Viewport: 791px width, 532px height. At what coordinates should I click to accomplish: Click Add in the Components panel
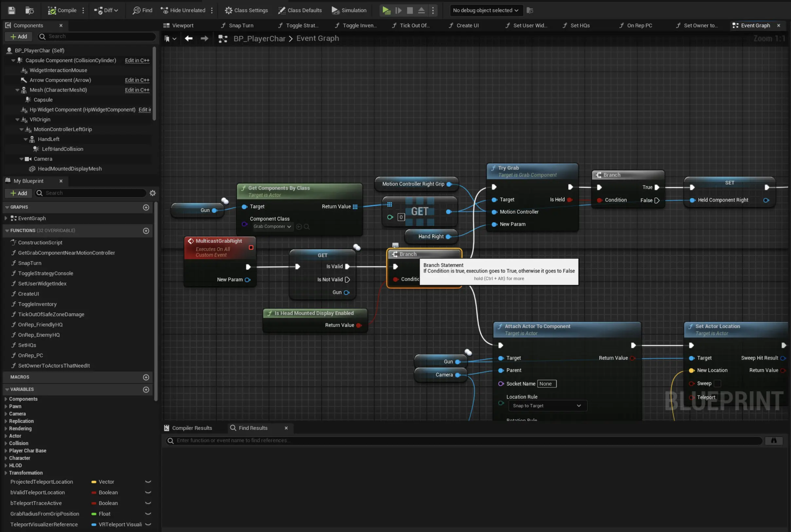(x=19, y=36)
